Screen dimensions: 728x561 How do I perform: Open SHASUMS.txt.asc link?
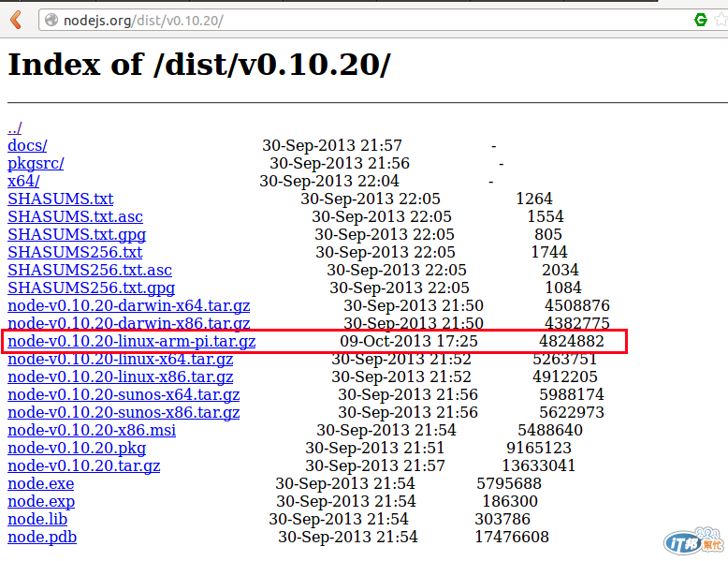point(75,216)
